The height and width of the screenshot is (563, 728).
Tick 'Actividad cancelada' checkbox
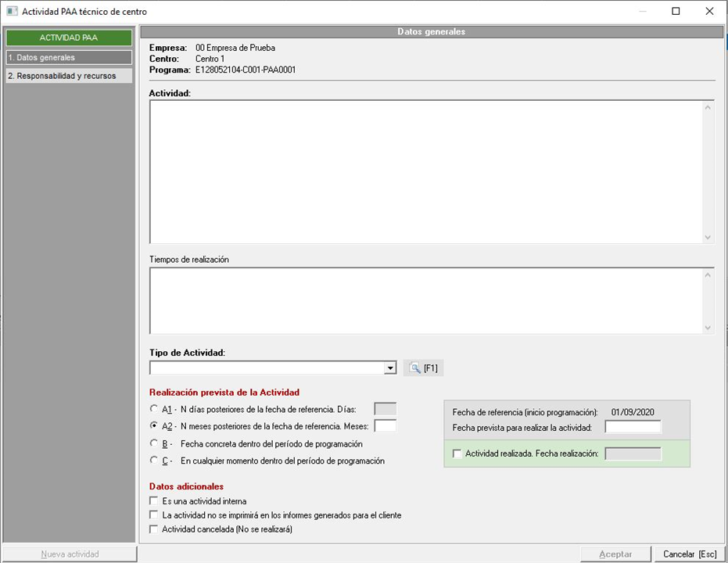(153, 529)
